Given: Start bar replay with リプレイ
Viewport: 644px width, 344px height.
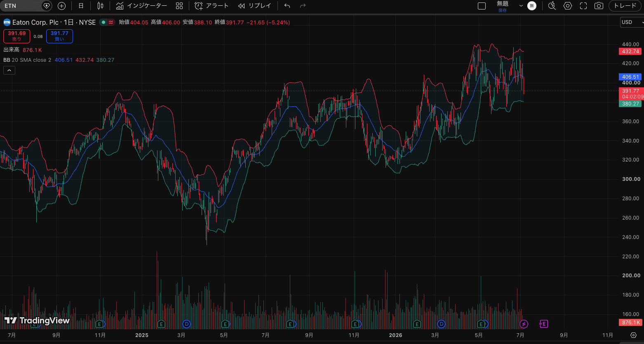Looking at the screenshot, I should 255,6.
